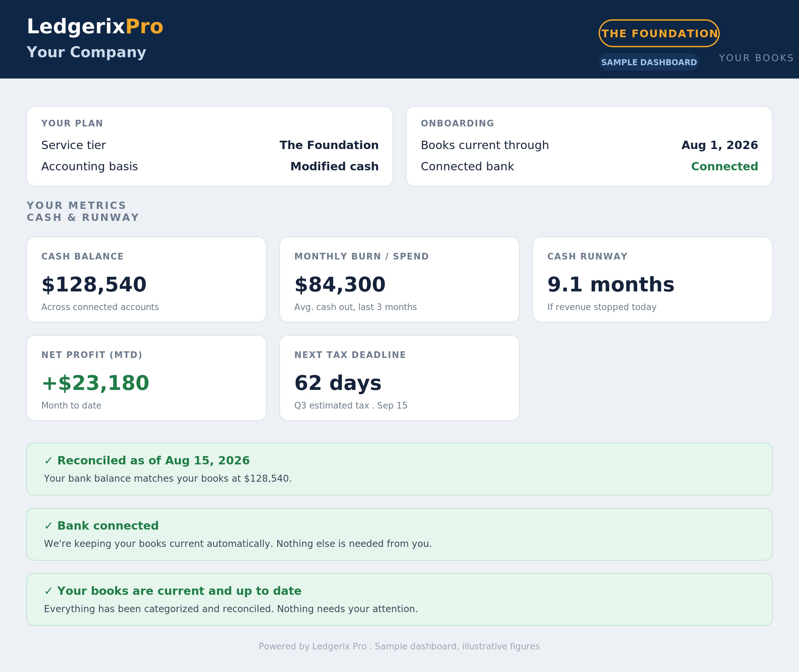Image resolution: width=799 pixels, height=672 pixels.
Task: Click the NET PROFIT (MTD) card title
Action: pyautogui.click(x=92, y=355)
